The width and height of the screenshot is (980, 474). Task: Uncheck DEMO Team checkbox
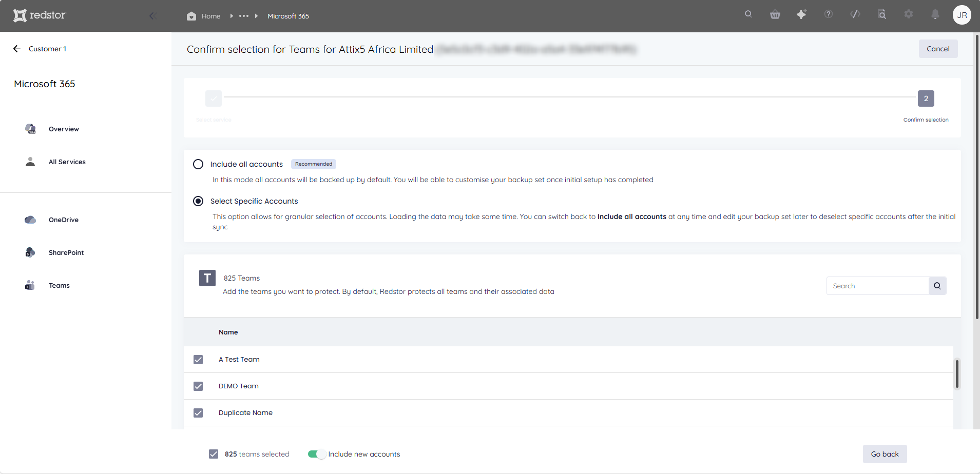pyautogui.click(x=198, y=386)
